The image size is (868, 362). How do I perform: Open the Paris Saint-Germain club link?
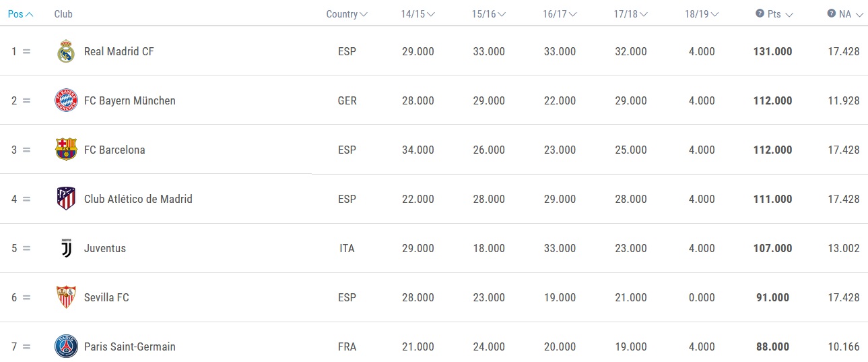click(130, 346)
